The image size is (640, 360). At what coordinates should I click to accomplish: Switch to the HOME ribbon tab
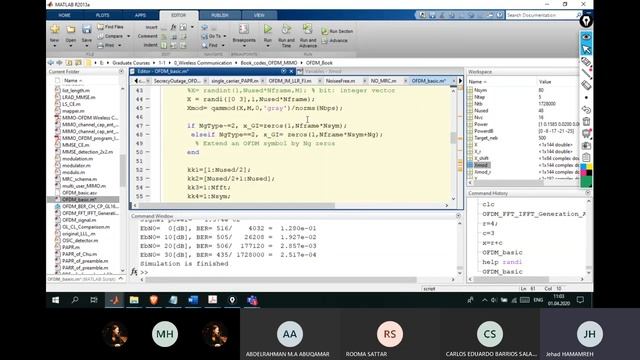pyautogui.click(x=64, y=15)
